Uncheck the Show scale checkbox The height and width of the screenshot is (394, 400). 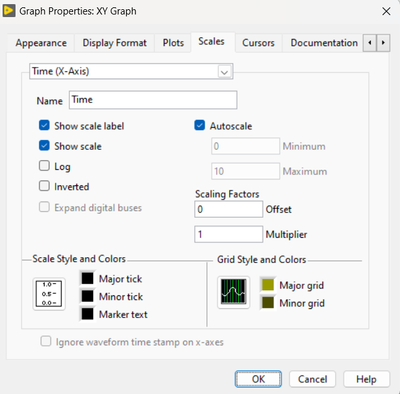click(44, 146)
